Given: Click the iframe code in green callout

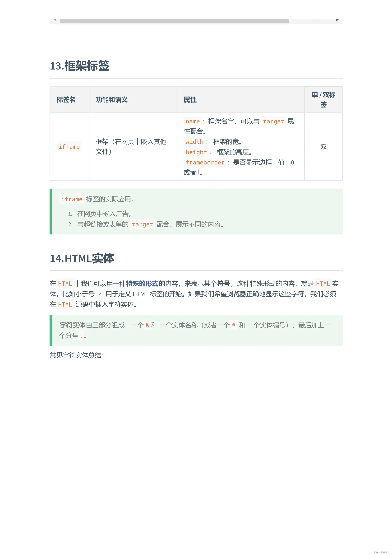Looking at the screenshot, I should [x=72, y=199].
